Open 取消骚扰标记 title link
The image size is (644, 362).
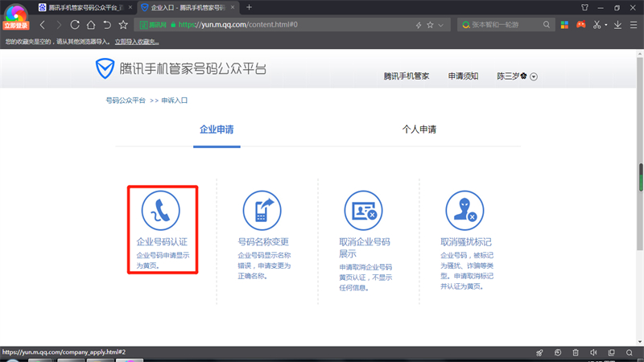tap(466, 242)
